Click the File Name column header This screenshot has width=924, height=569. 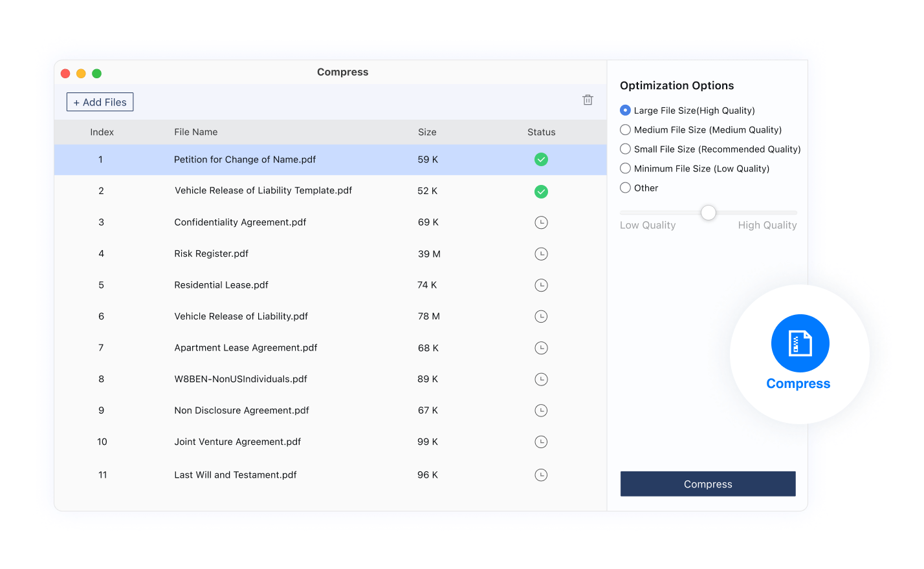tap(195, 132)
